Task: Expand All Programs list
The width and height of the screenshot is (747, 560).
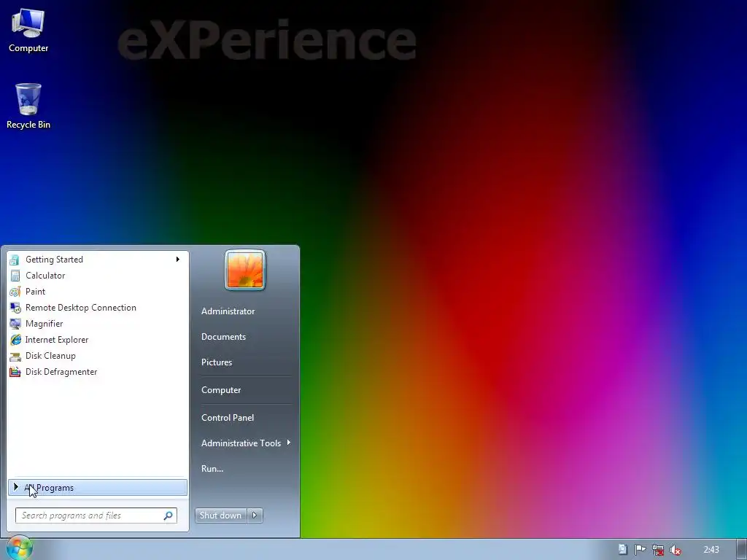Action: 98,488
